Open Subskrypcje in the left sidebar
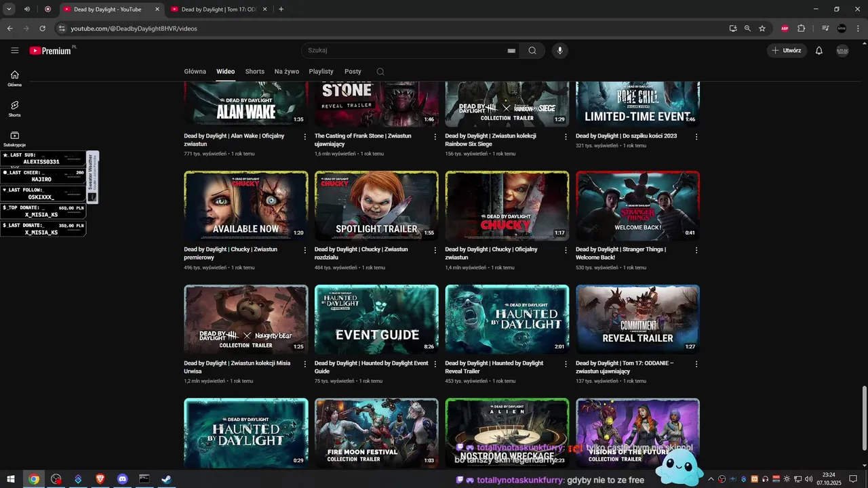This screenshot has width=868, height=488. tap(15, 139)
